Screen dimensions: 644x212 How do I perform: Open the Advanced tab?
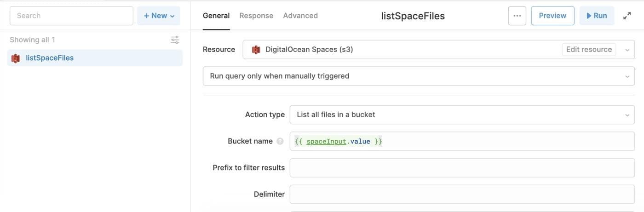[x=300, y=16]
